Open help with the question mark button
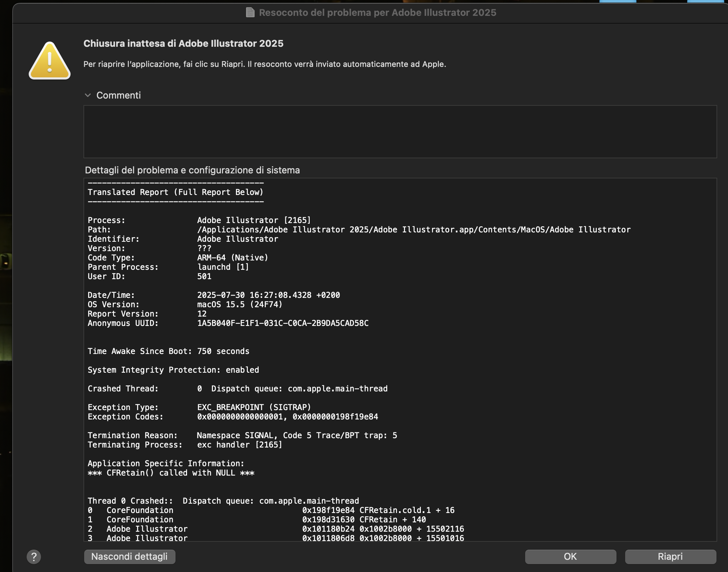This screenshot has width=728, height=572. click(x=34, y=557)
